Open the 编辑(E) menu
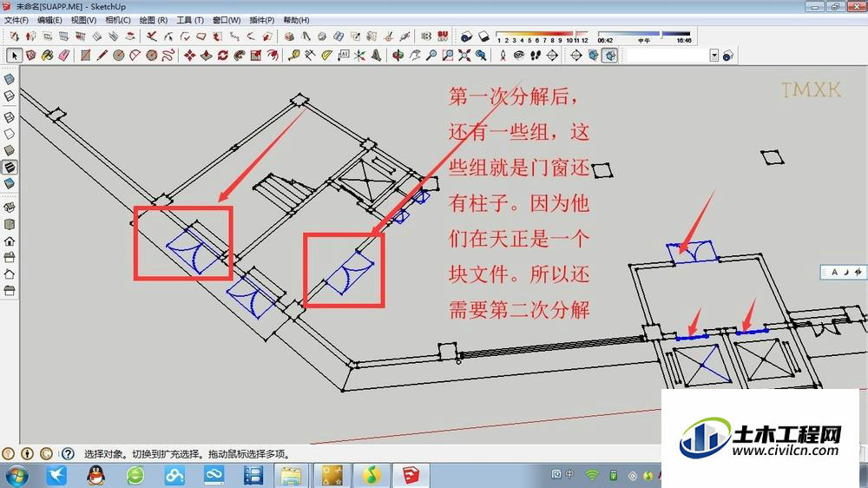Viewport: 868px width, 488px height. click(x=49, y=20)
